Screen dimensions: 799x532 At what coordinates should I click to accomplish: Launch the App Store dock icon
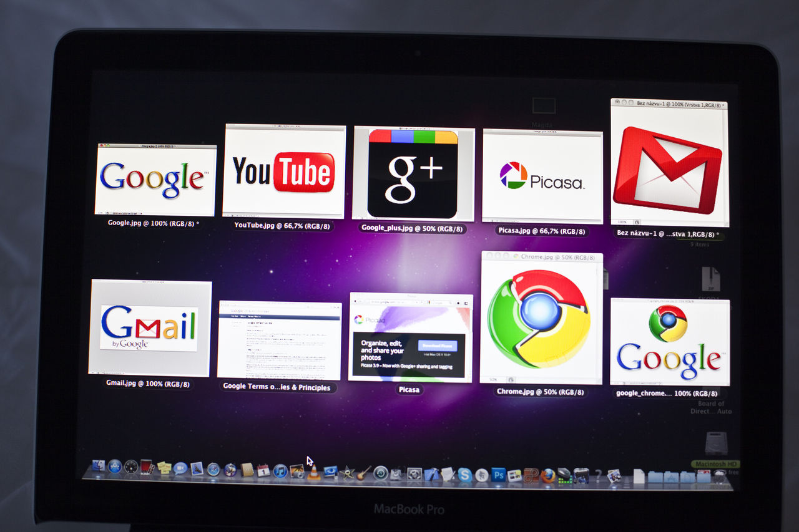[115, 466]
